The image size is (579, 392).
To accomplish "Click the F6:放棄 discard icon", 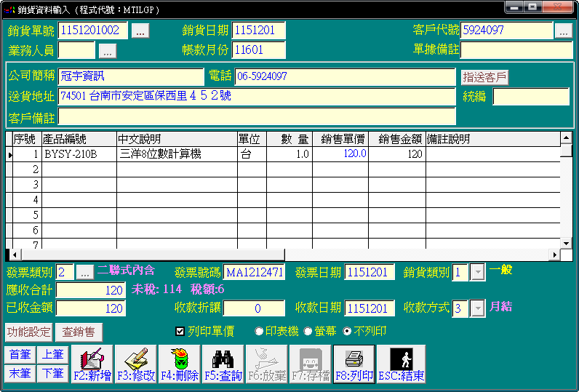I will tap(267, 364).
